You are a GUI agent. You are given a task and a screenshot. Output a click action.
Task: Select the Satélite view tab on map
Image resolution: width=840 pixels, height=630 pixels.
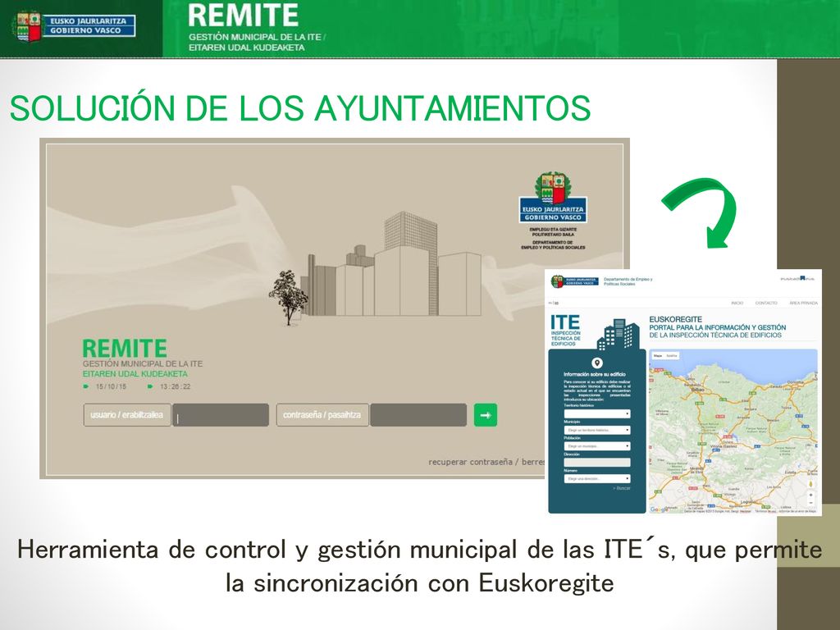(x=672, y=356)
